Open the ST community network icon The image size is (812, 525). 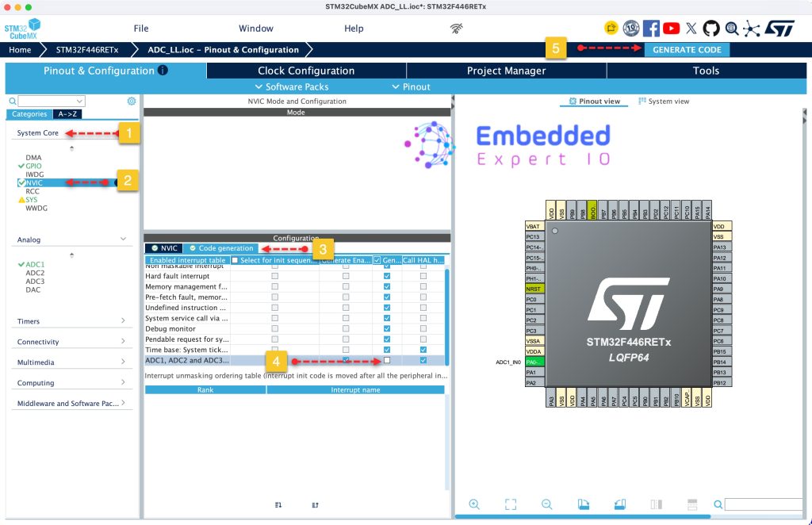point(752,29)
